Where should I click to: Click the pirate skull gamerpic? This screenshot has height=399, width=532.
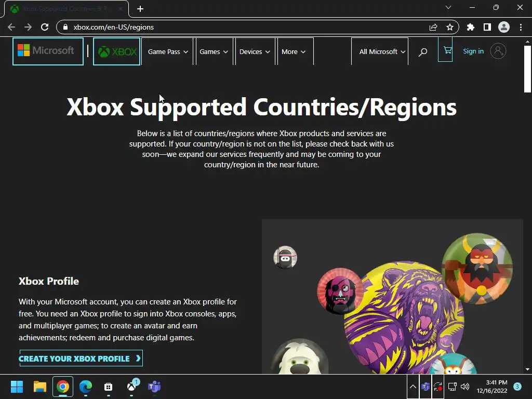coord(340,291)
